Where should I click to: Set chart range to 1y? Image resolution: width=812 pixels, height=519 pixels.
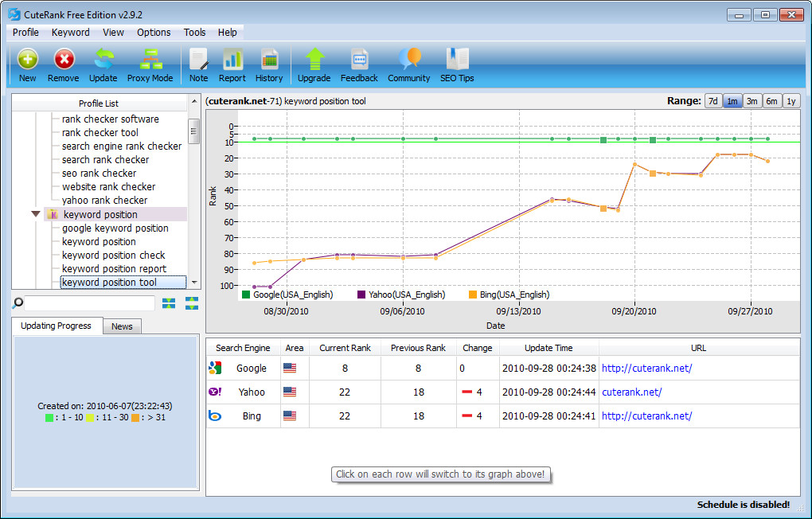pyautogui.click(x=791, y=101)
